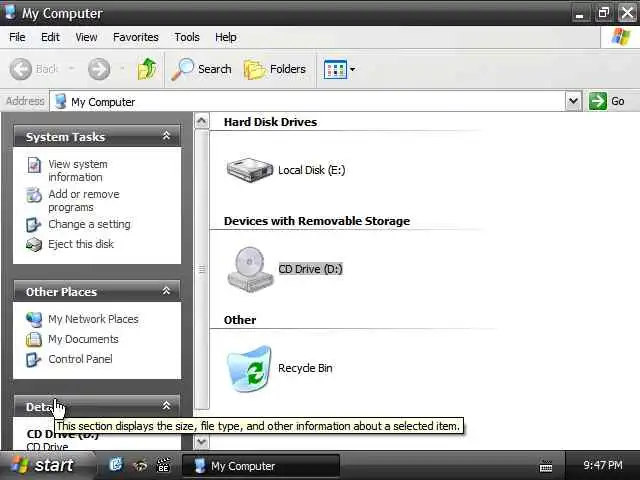The width and height of the screenshot is (640, 480).
Task: Open the Edit menu
Action: (x=50, y=37)
